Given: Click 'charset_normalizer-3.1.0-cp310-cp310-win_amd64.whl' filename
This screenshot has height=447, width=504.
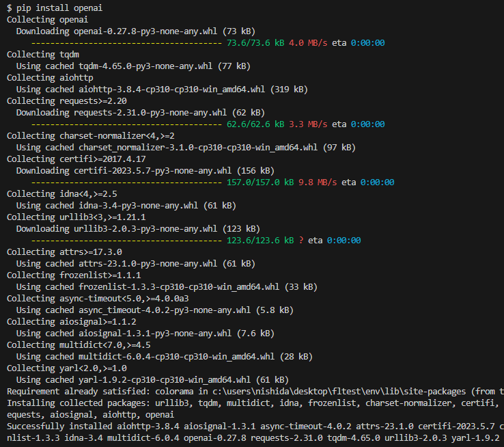Looking at the screenshot, I should (x=198, y=147).
